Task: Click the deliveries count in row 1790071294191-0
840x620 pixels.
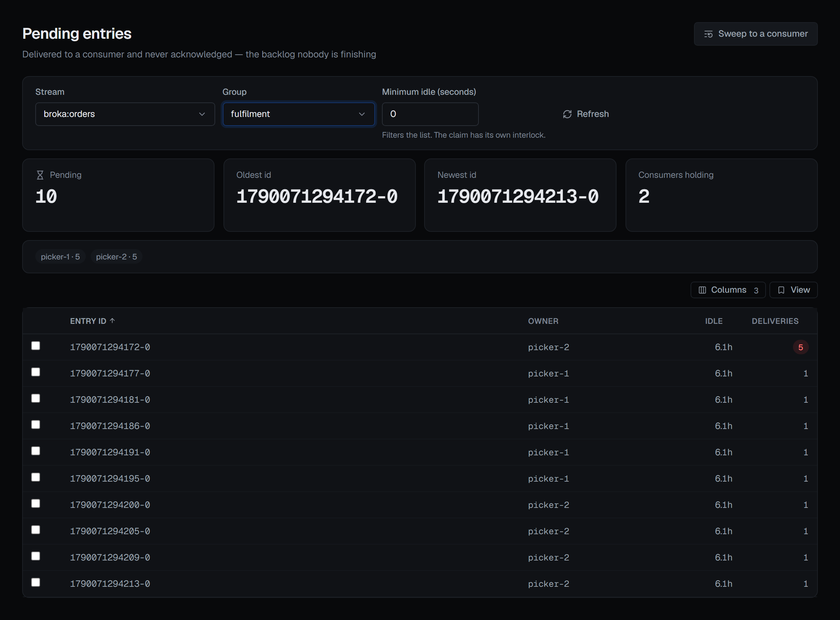Action: 805,452
